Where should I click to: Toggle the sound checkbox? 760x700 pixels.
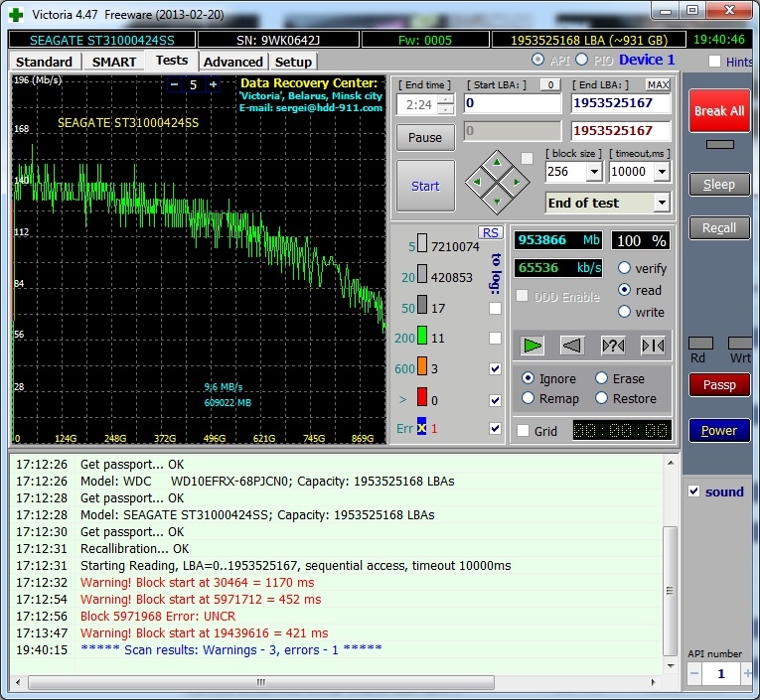click(694, 491)
